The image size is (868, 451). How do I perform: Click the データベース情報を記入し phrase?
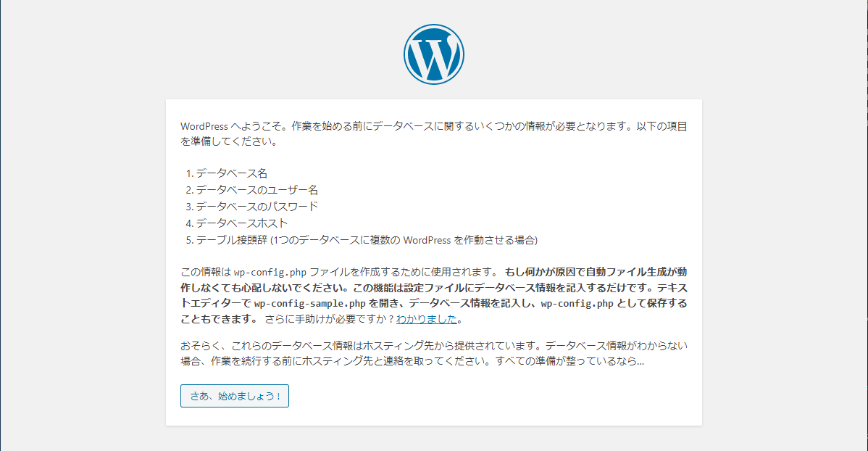coord(465,303)
